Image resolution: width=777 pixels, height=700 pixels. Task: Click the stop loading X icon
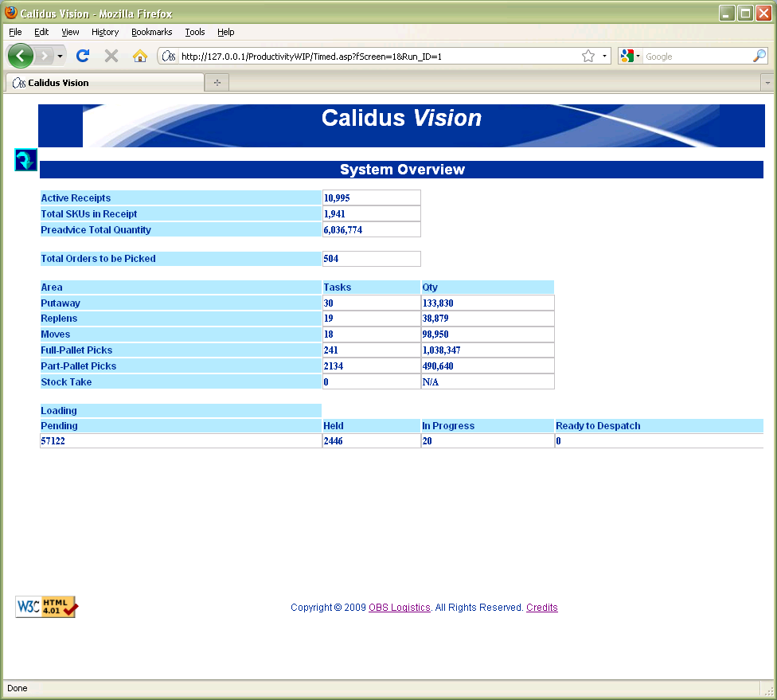(111, 56)
